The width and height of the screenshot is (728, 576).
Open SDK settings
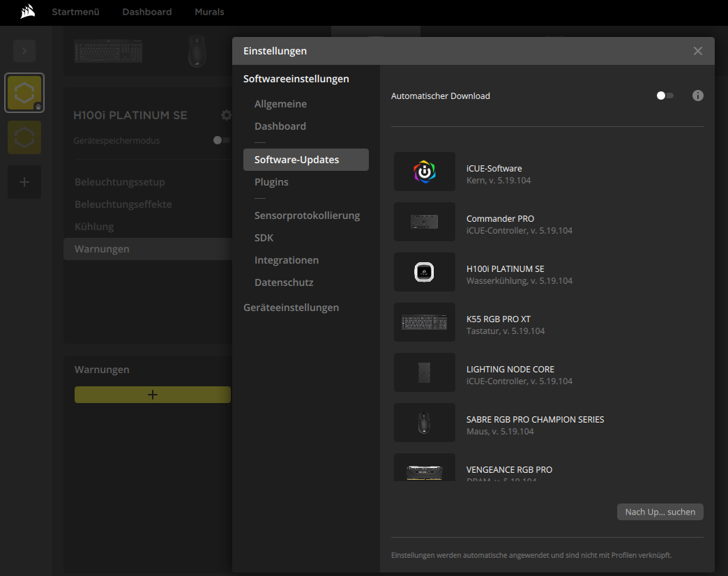264,238
